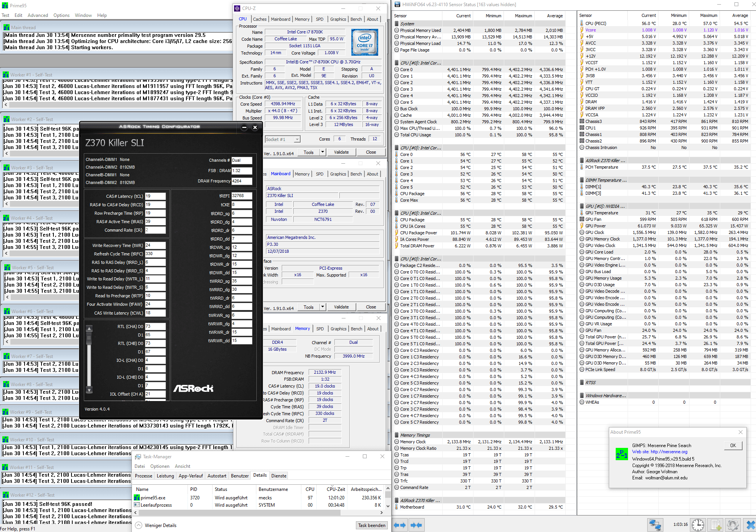This screenshot has height=532, width=756.
Task: Open Task-Manager Datei menu
Action: [x=140, y=466]
